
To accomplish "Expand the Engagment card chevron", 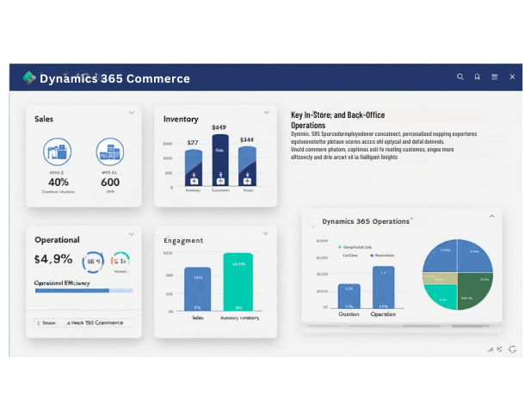I will tap(265, 233).
